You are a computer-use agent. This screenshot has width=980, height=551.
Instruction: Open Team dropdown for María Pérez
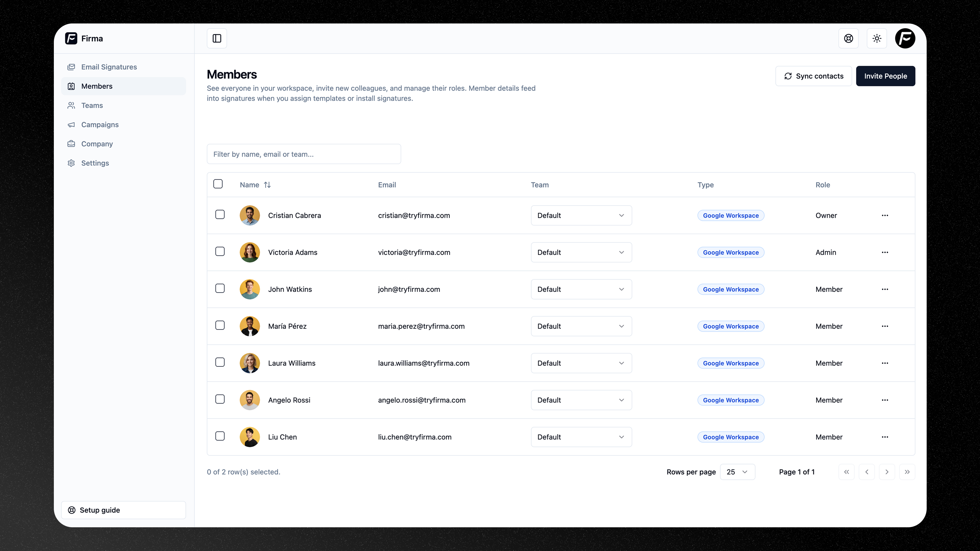click(x=581, y=326)
